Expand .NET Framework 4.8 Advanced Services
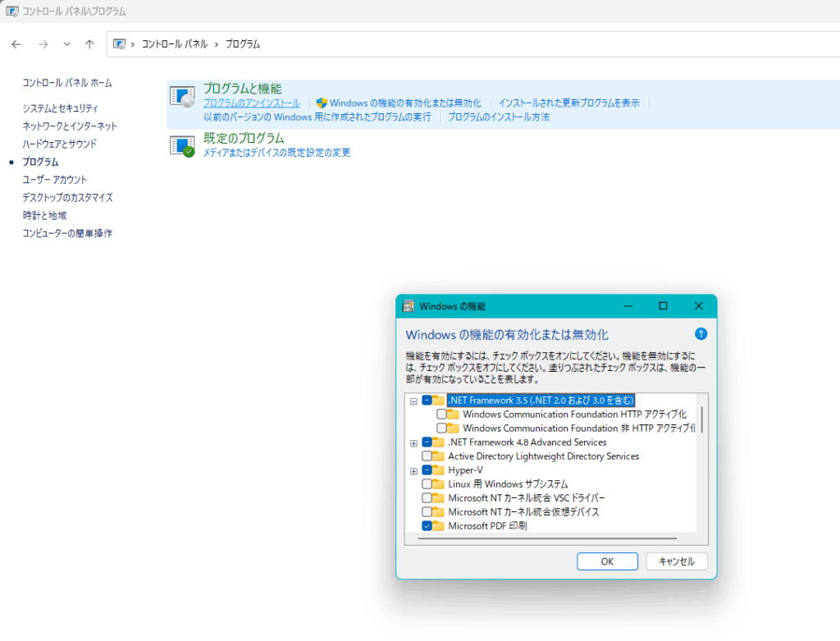The height and width of the screenshot is (641, 840). coord(414,442)
